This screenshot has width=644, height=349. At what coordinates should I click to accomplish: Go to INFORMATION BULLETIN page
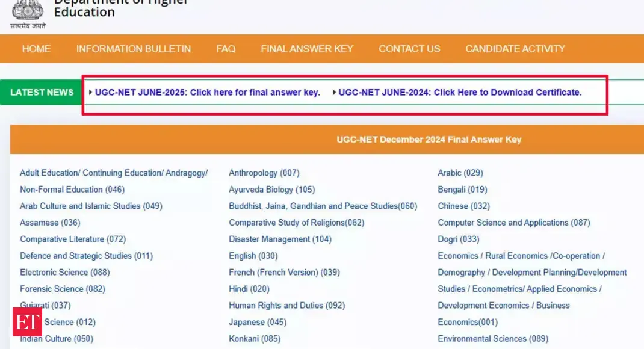(134, 49)
